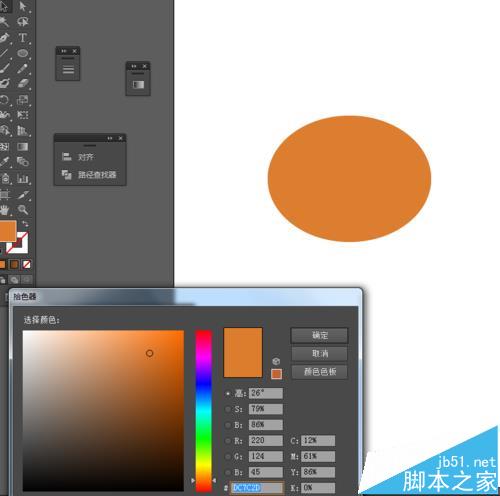Set paint mode to None
The image size is (500, 496).
26,264
